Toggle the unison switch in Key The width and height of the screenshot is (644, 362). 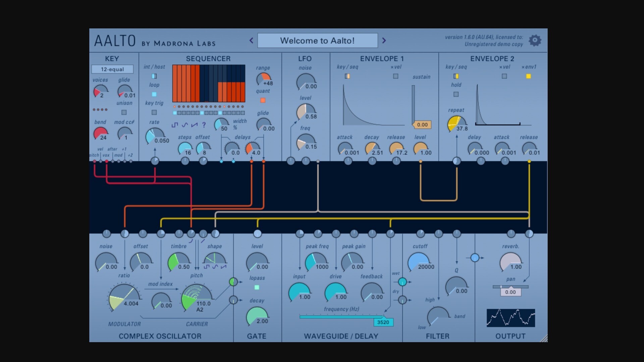tap(124, 112)
